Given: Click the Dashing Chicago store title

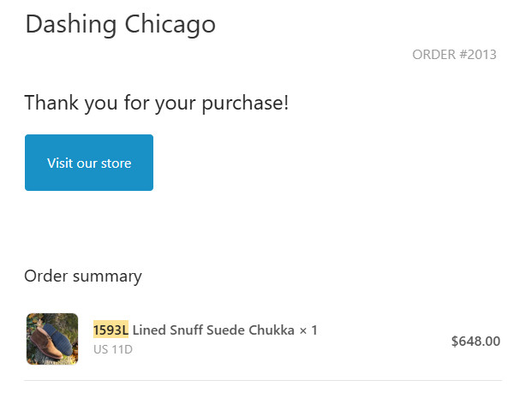Looking at the screenshot, I should 120,25.
